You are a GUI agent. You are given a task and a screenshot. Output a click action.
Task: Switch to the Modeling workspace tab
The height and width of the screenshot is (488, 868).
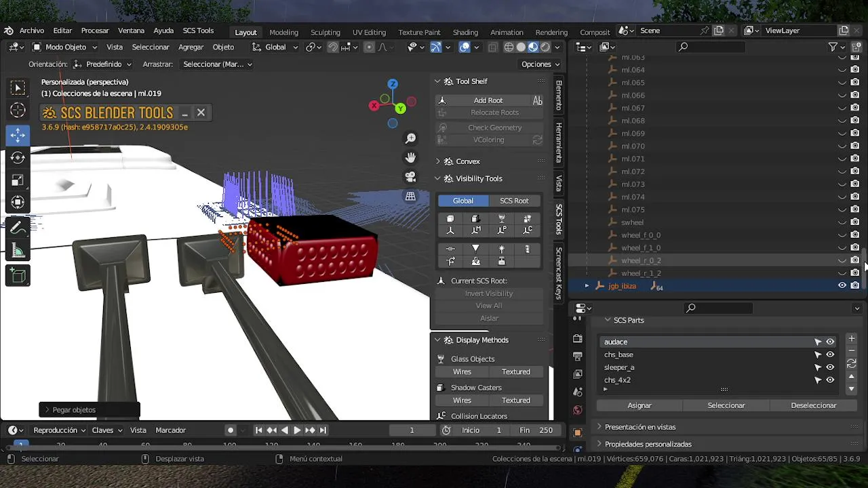click(x=283, y=32)
